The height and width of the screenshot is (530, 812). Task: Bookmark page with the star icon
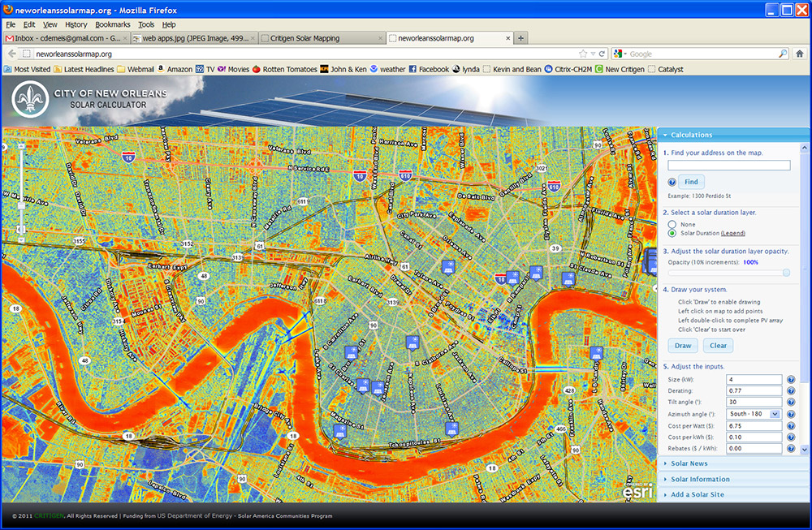click(583, 54)
